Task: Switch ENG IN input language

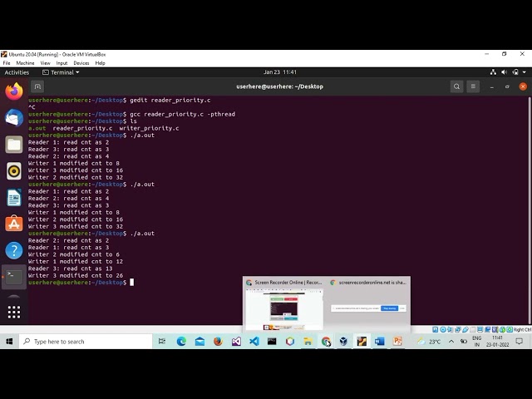Action: [476, 342]
